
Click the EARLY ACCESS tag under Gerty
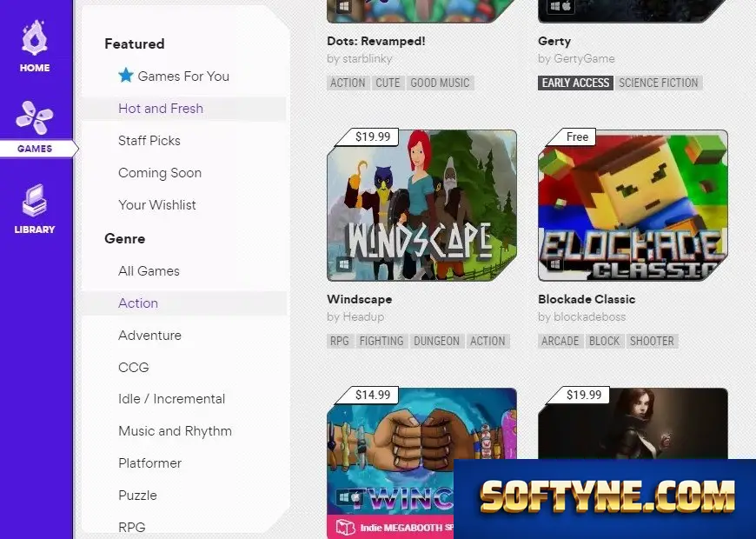(575, 83)
